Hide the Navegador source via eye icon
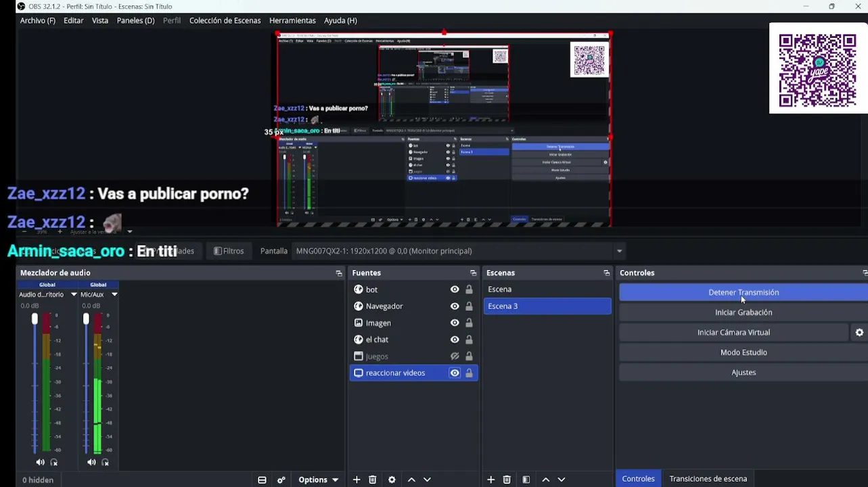Viewport: 868px width, 487px height. pyautogui.click(x=455, y=306)
